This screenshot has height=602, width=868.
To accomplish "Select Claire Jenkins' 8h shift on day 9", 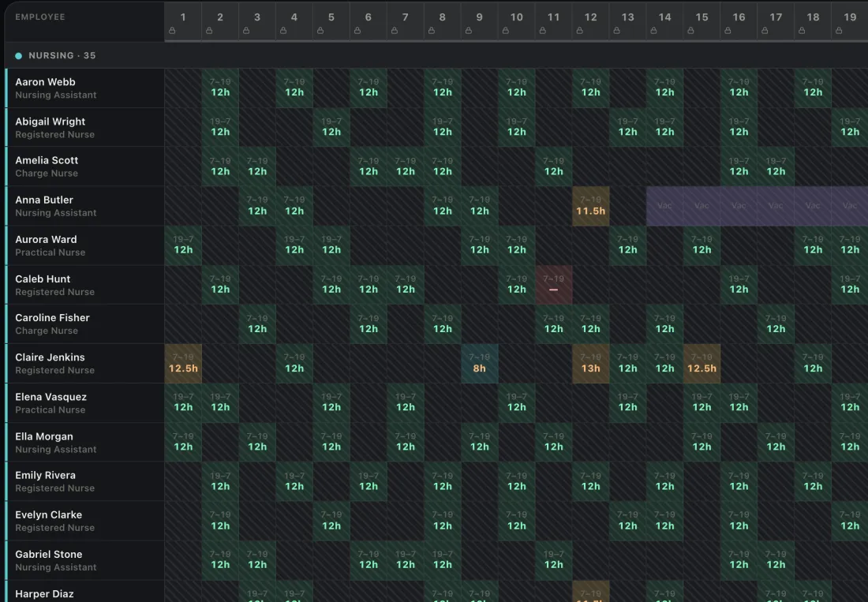I will (480, 364).
